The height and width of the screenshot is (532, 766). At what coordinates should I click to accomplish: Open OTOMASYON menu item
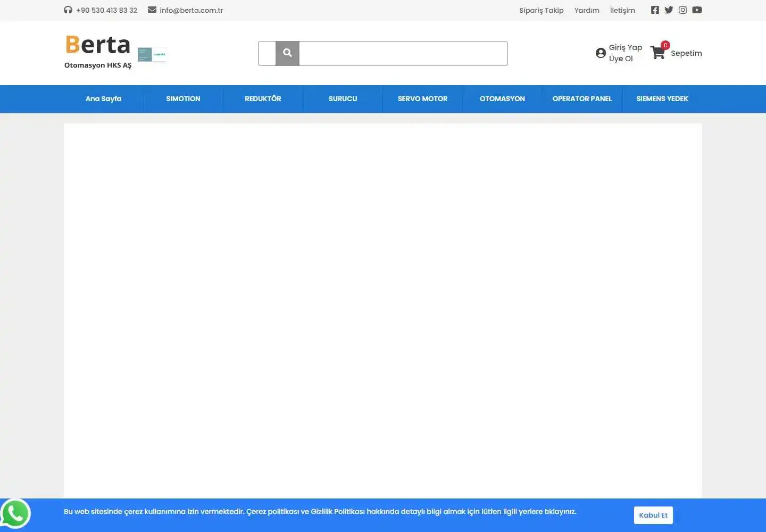502,99
